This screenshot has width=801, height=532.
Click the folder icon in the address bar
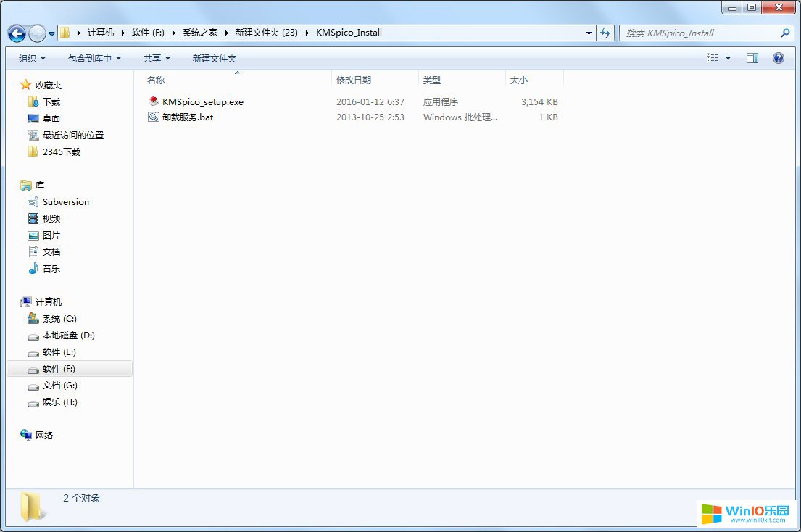point(65,33)
